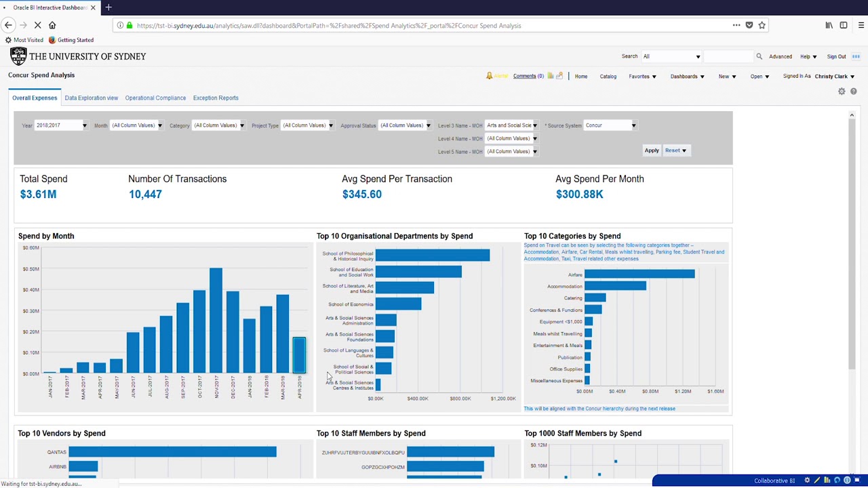Click the Collaborative BI pencil annotate icon
Image resolution: width=868 pixels, height=488 pixels.
[x=817, y=481]
